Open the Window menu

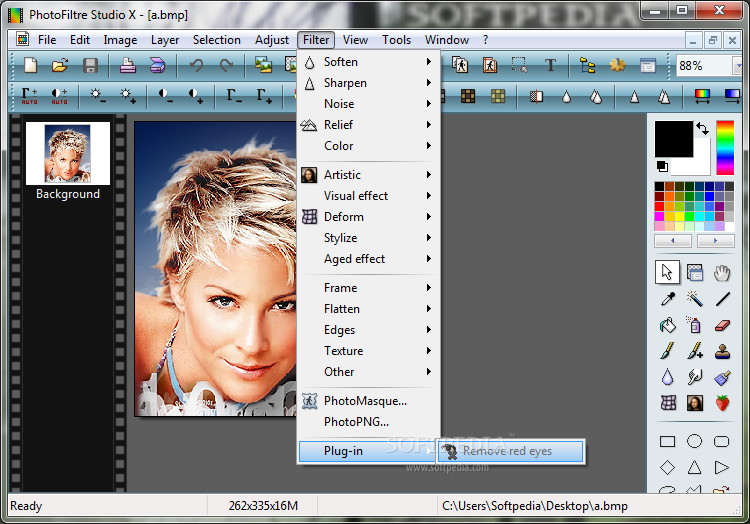(447, 40)
